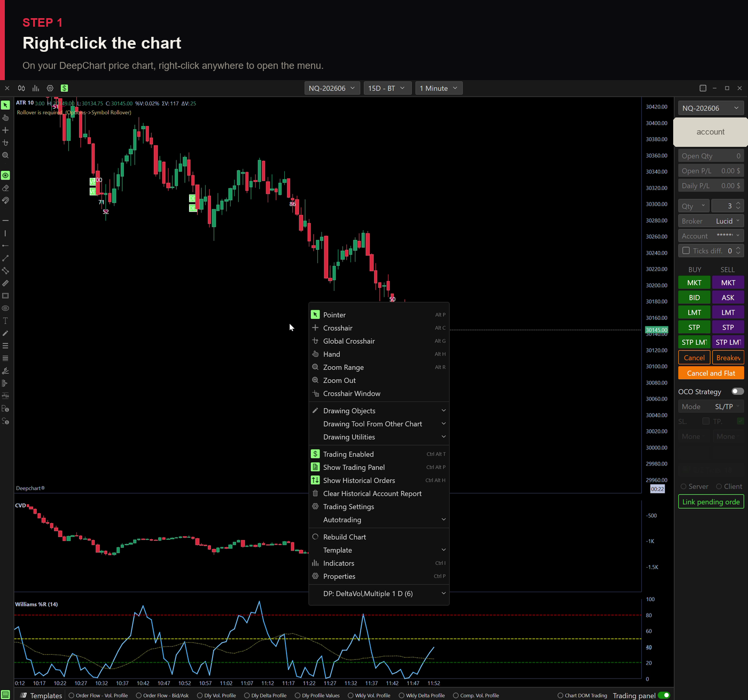
Task: Select Order Flow - Vol. Profile template radio
Action: click(x=71, y=695)
